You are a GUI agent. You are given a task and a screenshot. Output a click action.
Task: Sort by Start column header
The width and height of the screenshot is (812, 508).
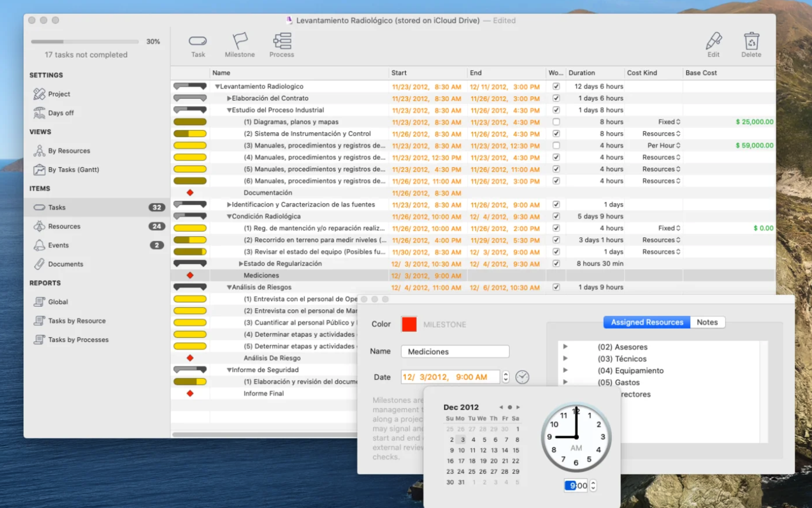point(428,73)
